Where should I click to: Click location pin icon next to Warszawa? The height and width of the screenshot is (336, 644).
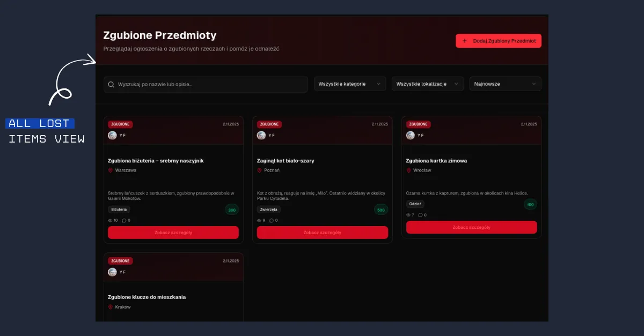(111, 170)
